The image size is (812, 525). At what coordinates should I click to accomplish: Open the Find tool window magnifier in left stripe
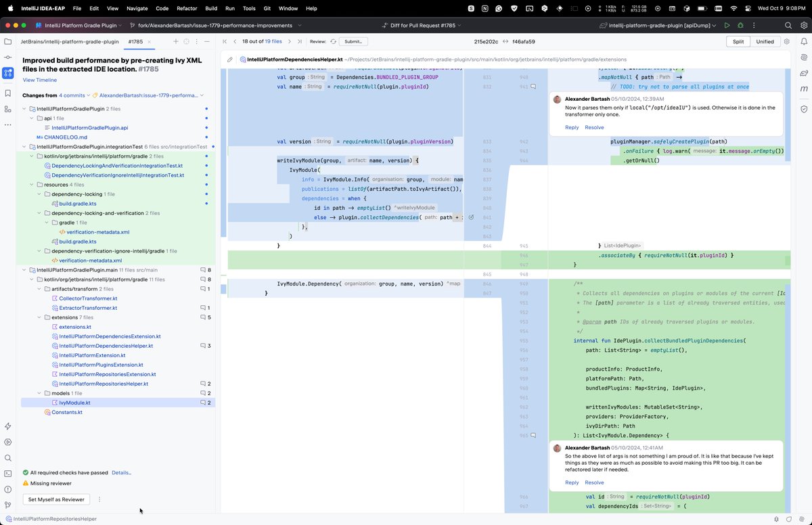coord(7,457)
